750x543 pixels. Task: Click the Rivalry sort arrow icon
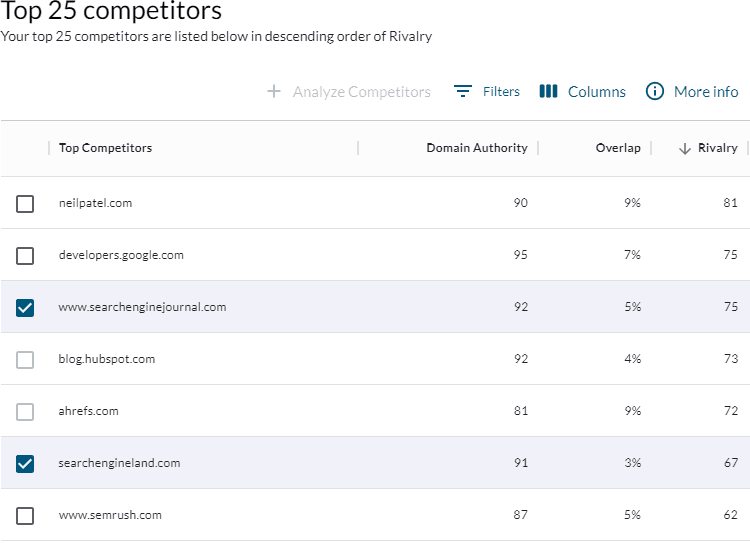[x=685, y=148]
